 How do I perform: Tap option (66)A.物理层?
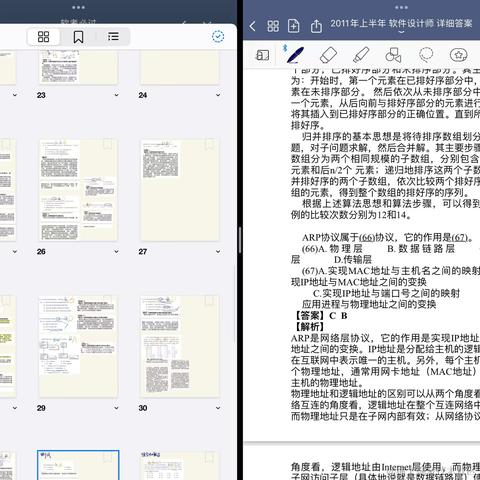coord(332,249)
